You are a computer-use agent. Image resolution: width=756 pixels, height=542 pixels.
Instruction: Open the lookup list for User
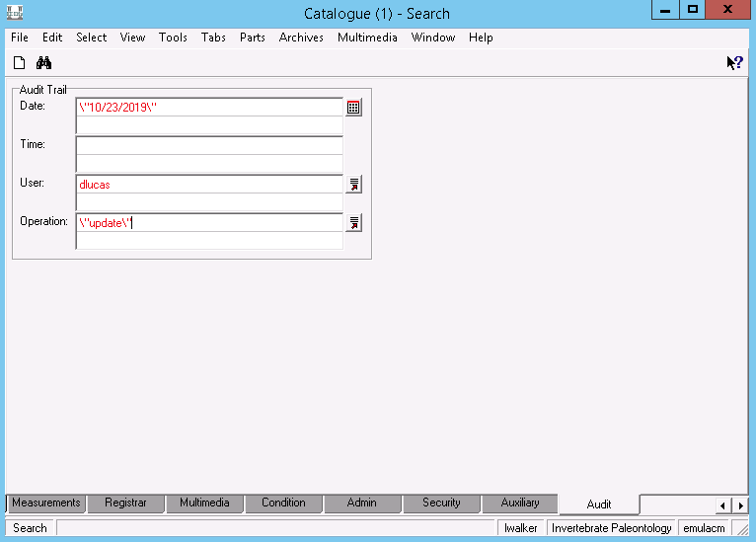pyautogui.click(x=353, y=185)
